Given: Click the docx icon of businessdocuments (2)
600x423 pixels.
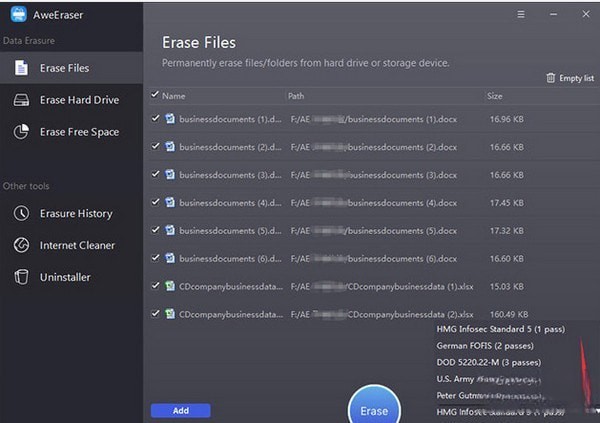Looking at the screenshot, I should tap(170, 147).
